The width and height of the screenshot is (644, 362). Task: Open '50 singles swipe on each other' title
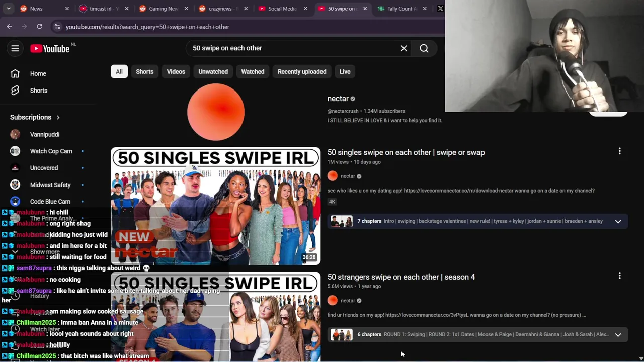[x=406, y=152]
